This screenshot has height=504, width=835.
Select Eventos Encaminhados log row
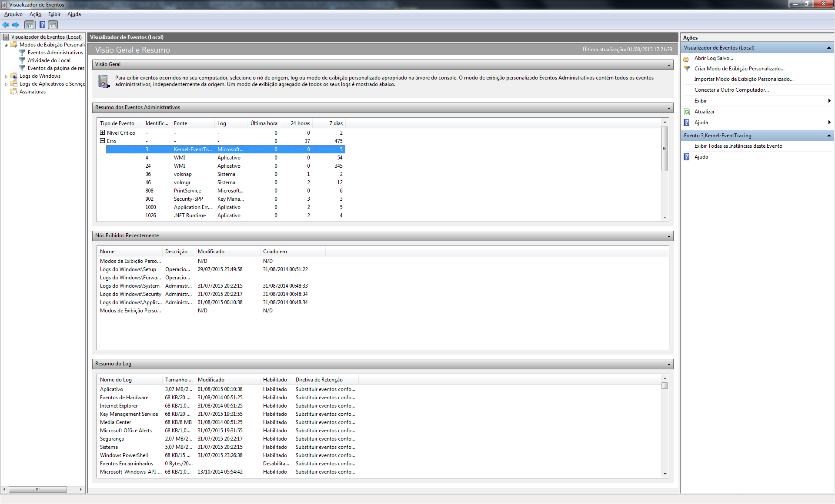coord(228,464)
